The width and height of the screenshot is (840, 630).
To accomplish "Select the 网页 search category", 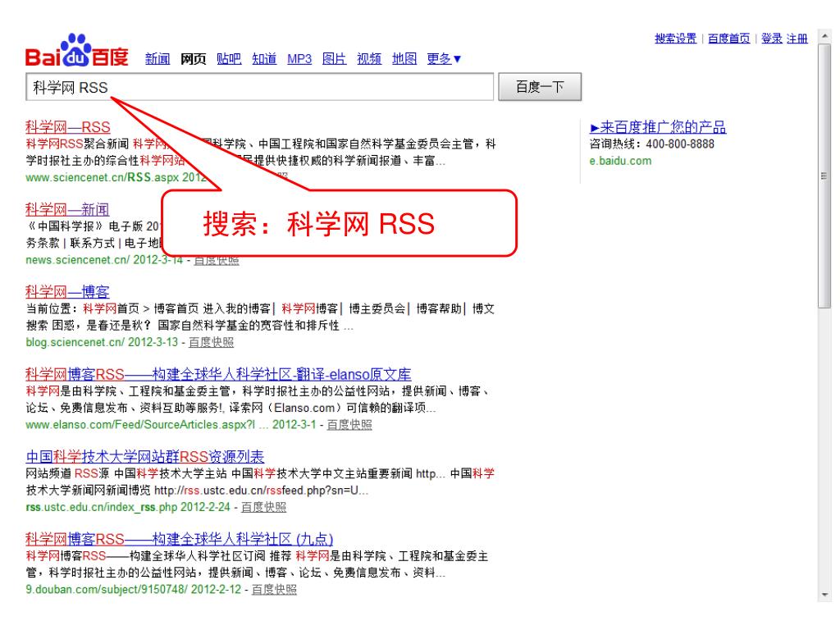I will (193, 58).
